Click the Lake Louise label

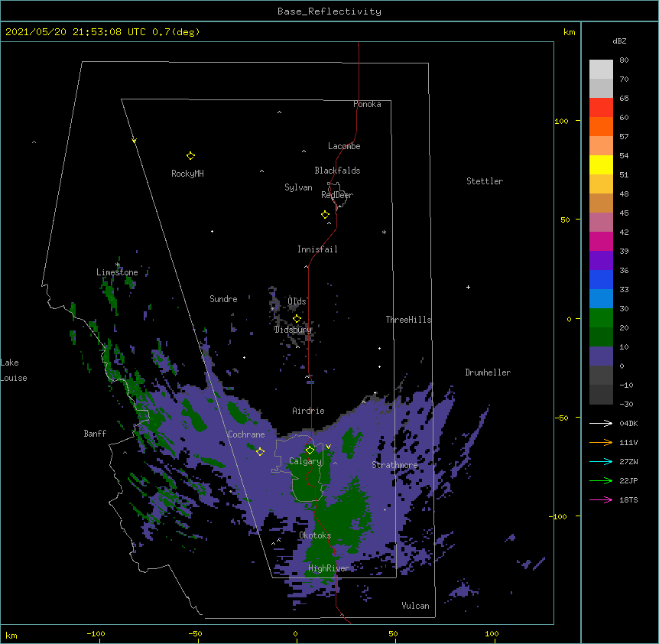point(14,370)
